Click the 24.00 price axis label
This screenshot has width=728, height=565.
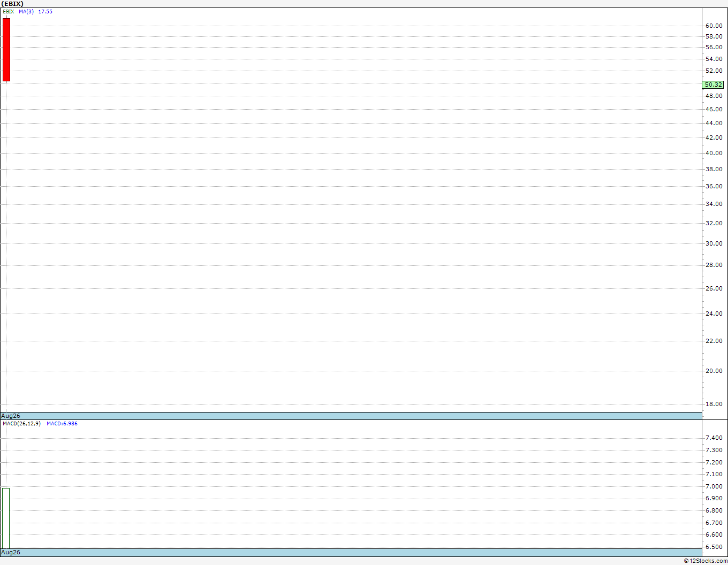(x=714, y=314)
